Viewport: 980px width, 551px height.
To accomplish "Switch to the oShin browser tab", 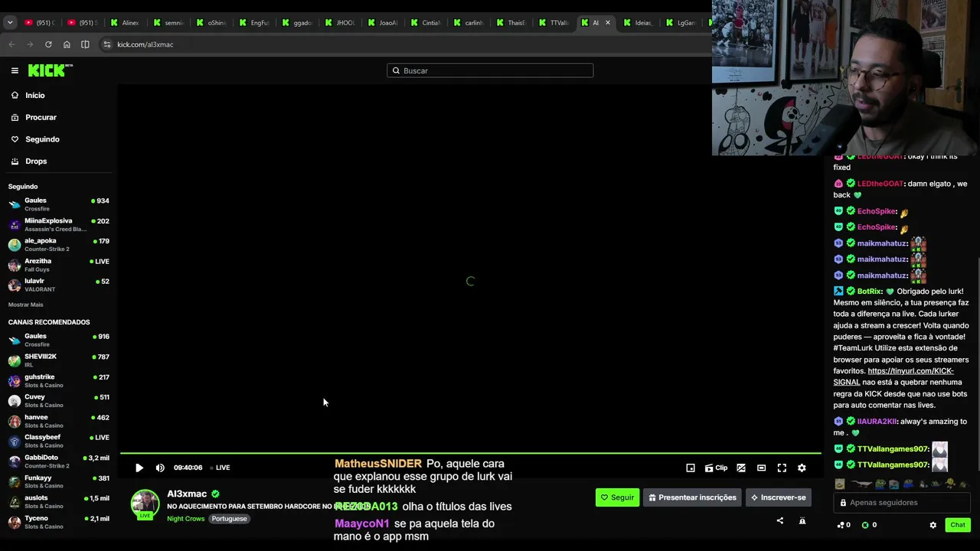I will pyautogui.click(x=211, y=23).
